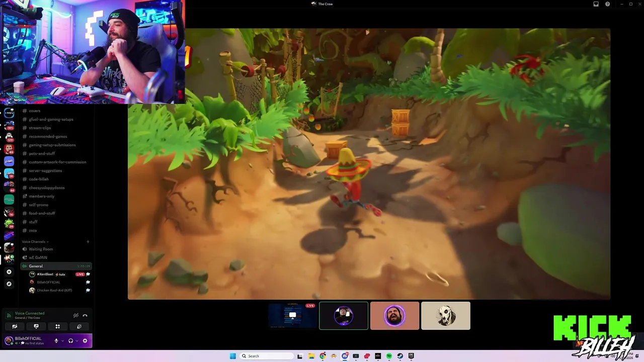
Task: Open Discord from the taskbar
Action: tap(345, 356)
